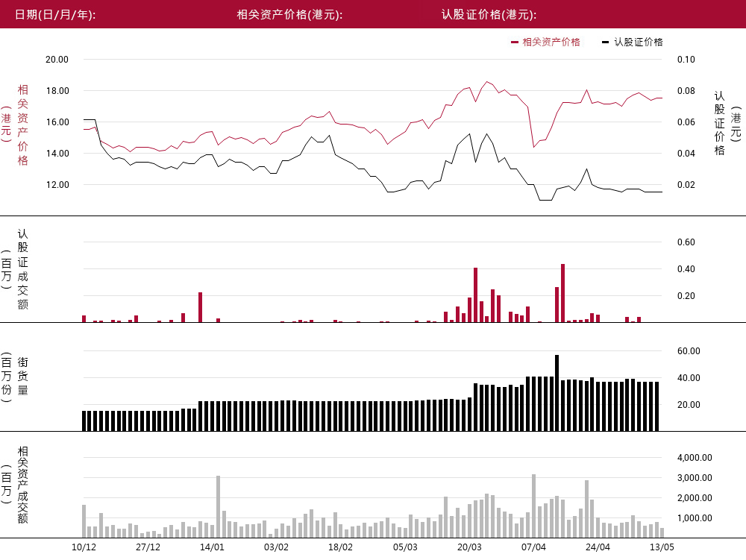The image size is (746, 560).
Task: Click the 相关资产成交额 vertical axis title
Action: (23, 485)
